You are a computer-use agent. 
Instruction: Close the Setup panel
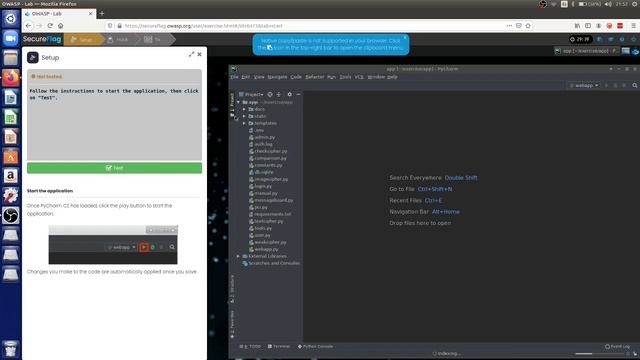[x=199, y=54]
